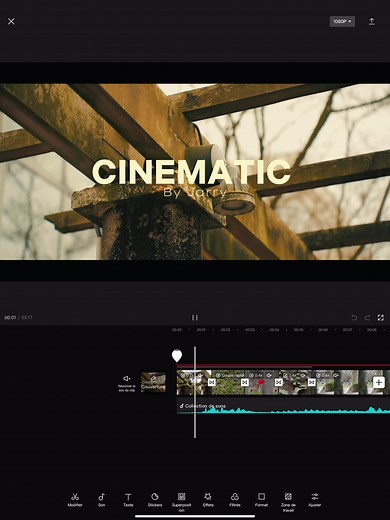Open the Stickers tool
The image size is (390, 520).
[x=155, y=500]
